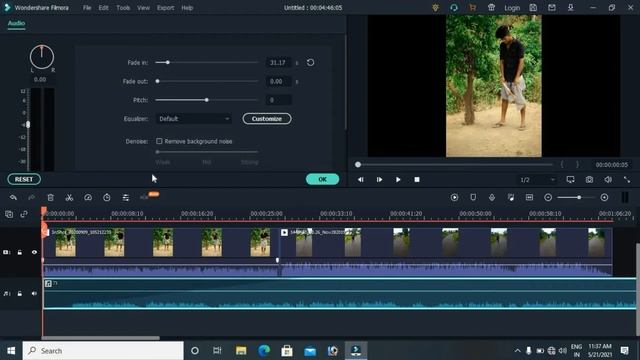Screen dimensions: 640x360
Task: Click the play frame-by-frame button
Action: pyautogui.click(x=379, y=180)
